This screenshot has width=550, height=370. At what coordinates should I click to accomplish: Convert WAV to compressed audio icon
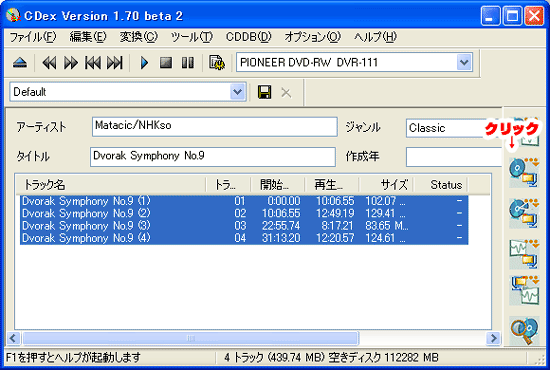click(x=524, y=254)
